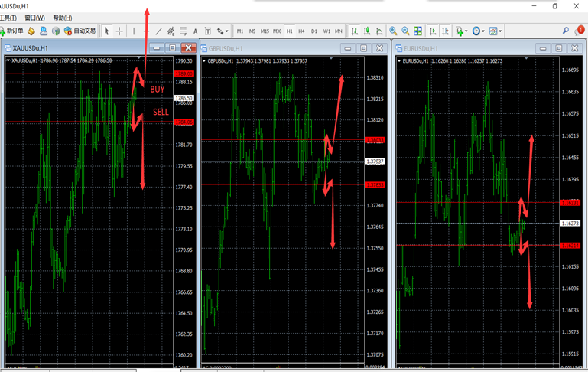588x372 pixels.
Task: Click the tile windows icon
Action: [x=418, y=31]
